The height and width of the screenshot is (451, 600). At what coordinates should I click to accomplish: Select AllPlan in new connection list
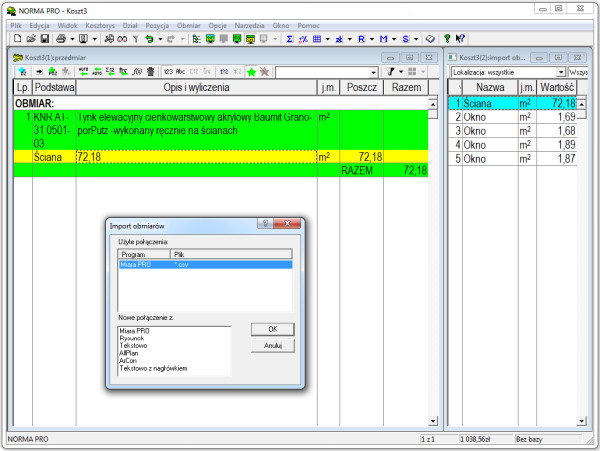click(x=129, y=354)
